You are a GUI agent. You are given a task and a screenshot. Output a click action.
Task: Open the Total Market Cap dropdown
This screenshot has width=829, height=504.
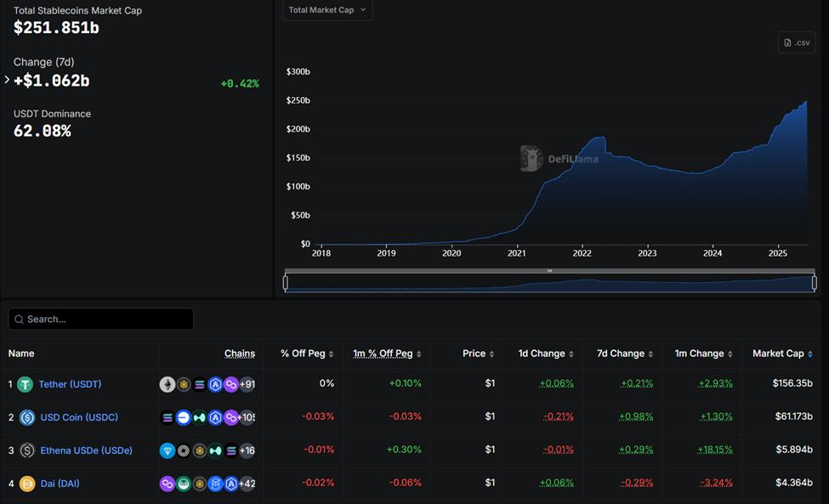[x=327, y=10]
